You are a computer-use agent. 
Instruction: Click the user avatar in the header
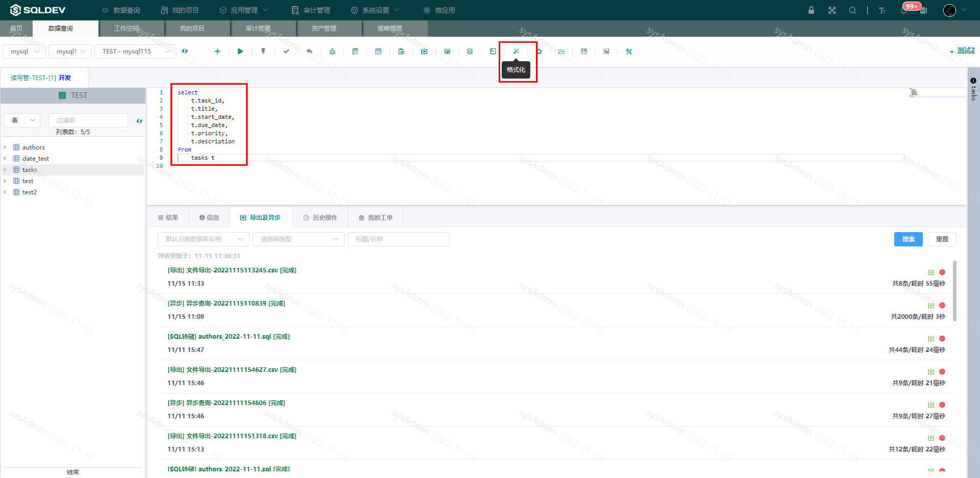949,10
